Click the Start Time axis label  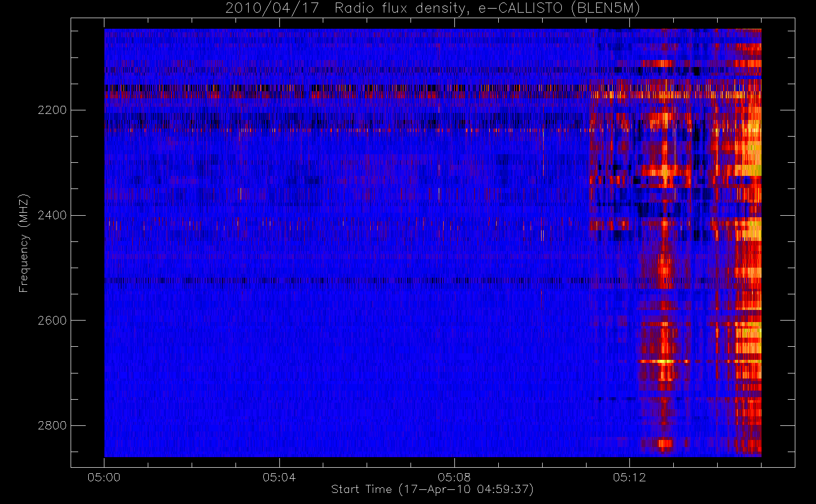pyautogui.click(x=432, y=489)
